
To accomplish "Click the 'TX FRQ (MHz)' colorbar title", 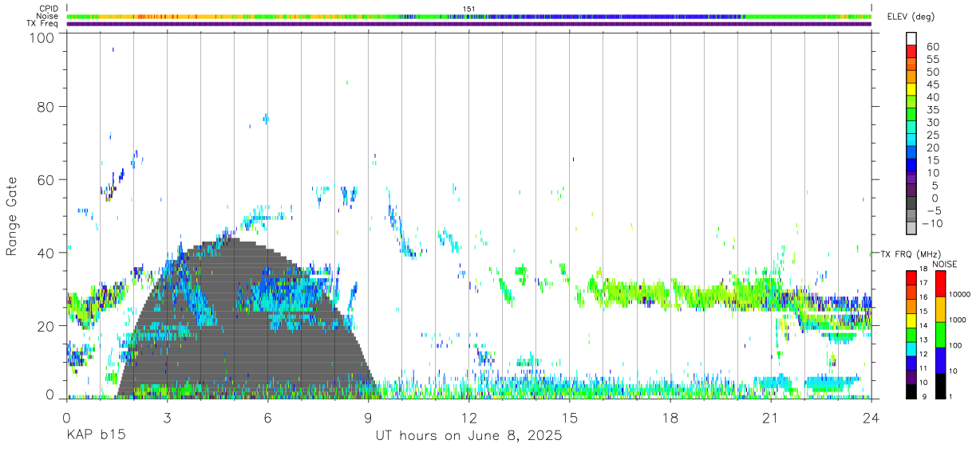I will (x=911, y=254).
